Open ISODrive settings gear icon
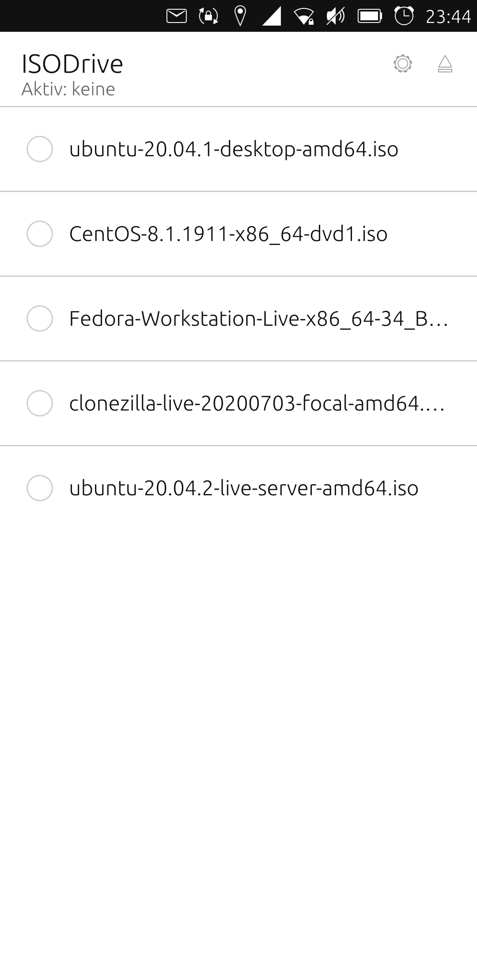This screenshot has height=980, width=477. pos(402,64)
